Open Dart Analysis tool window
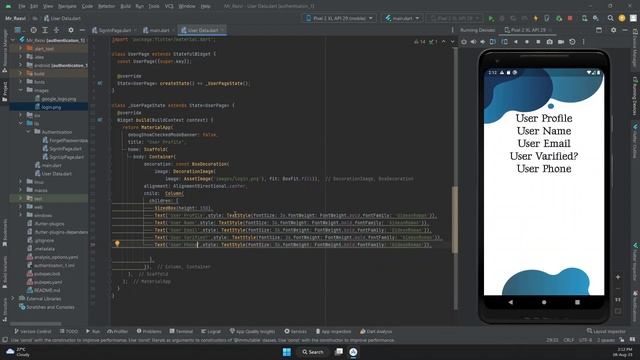 376,331
